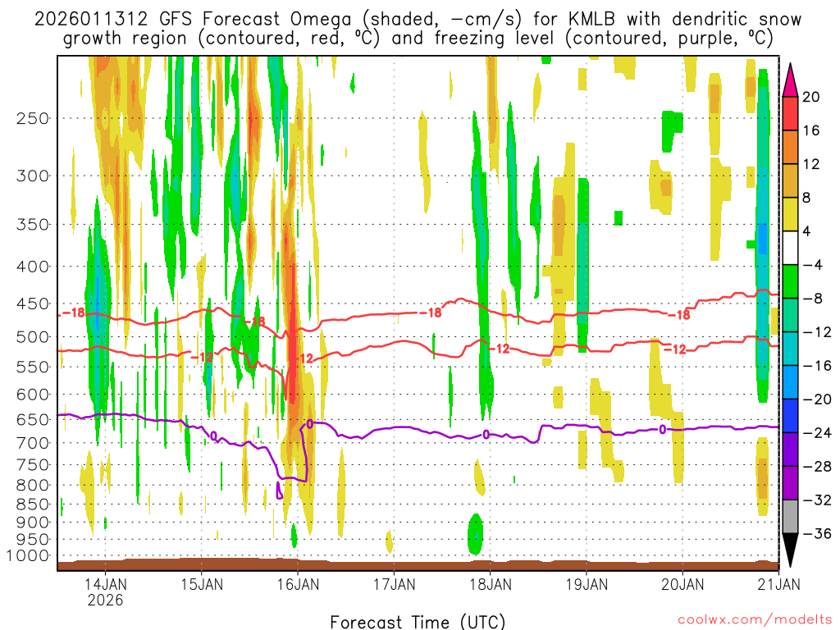Click the 700 pressure level label

click(x=33, y=443)
